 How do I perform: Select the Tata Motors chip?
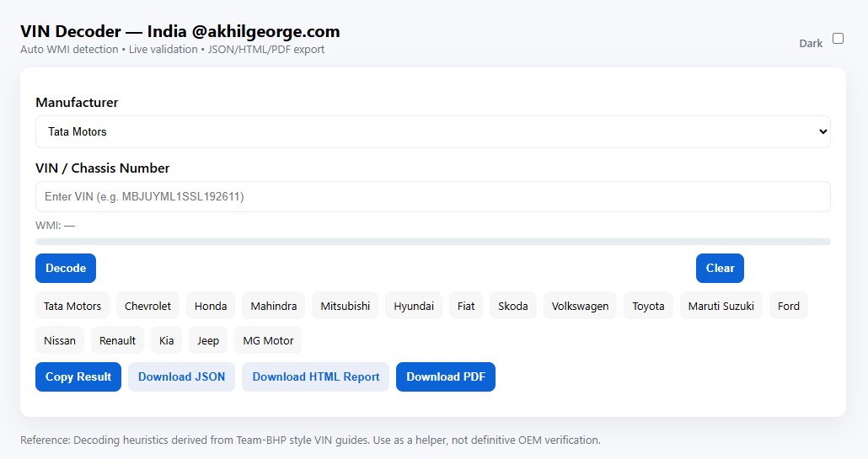coord(72,306)
